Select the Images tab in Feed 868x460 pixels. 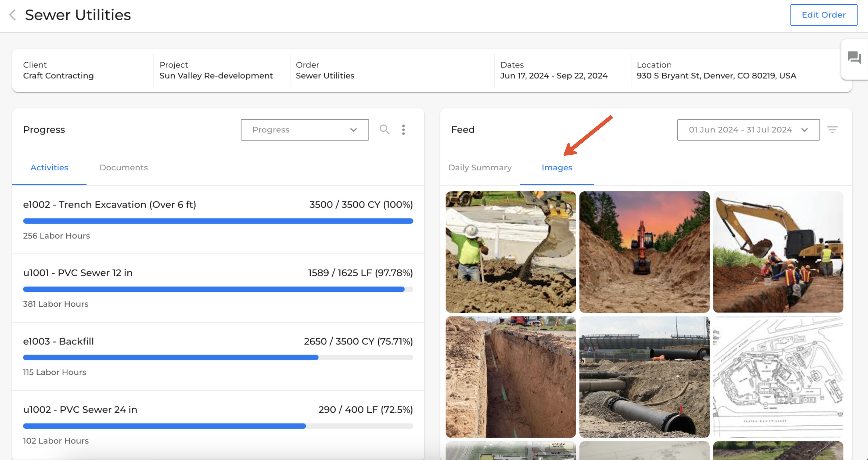point(557,168)
